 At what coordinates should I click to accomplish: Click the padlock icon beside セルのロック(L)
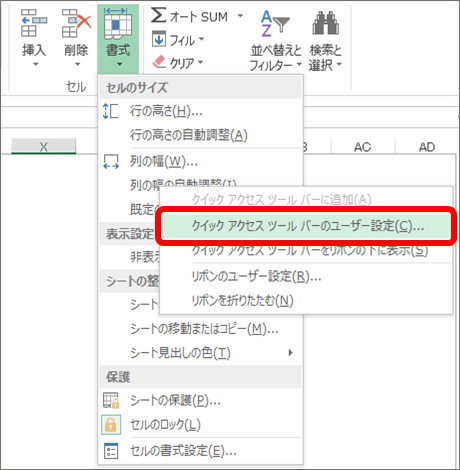(x=111, y=425)
